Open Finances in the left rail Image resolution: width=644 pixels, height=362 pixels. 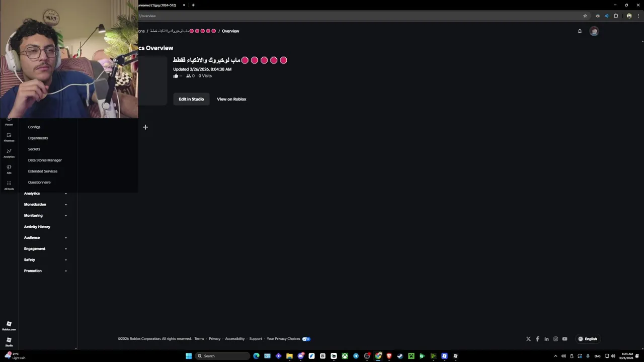9,137
